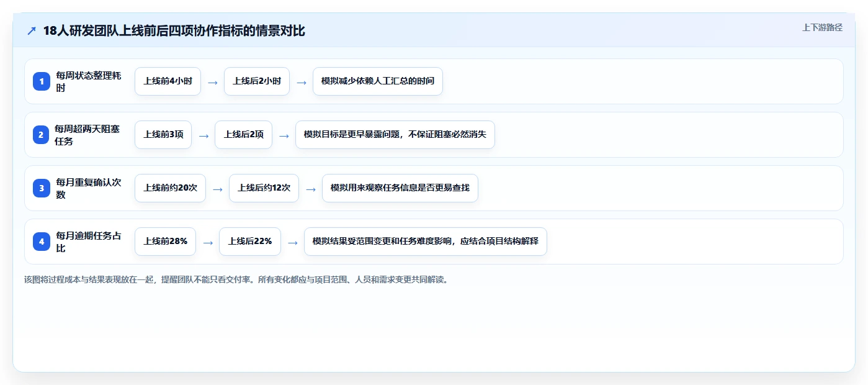Click the 每月重复确认次数 row label
The width and height of the screenshot is (868, 385).
tap(89, 188)
